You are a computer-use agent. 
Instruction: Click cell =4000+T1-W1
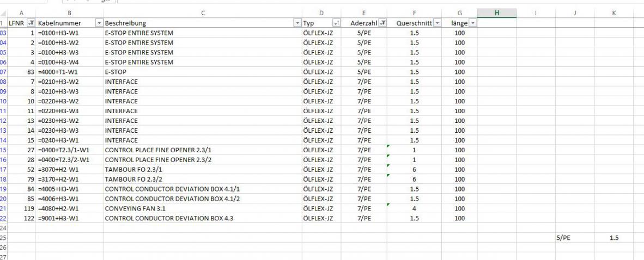[x=69, y=72]
